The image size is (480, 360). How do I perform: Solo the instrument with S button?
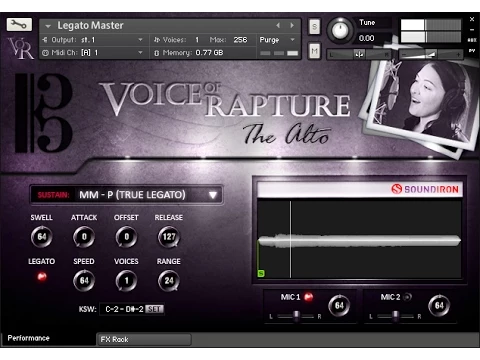coord(314,27)
